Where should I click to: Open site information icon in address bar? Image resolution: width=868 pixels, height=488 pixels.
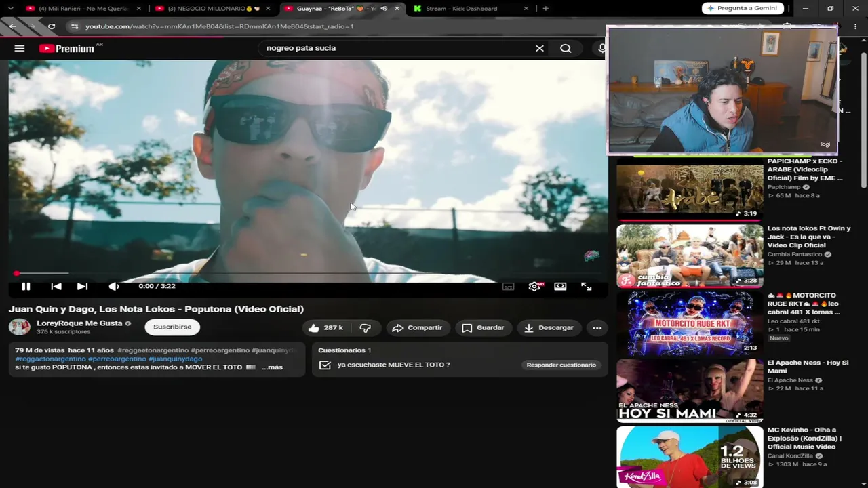click(74, 26)
